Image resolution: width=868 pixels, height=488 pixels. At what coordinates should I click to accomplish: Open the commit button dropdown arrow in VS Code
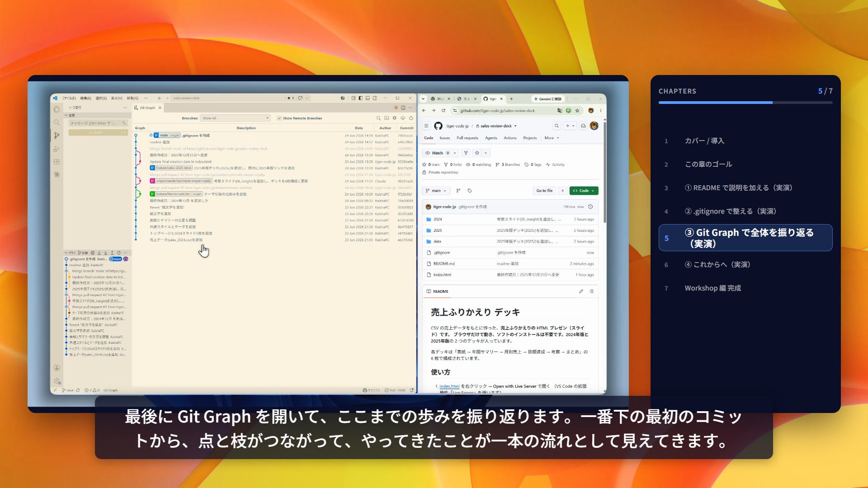pyautogui.click(x=125, y=132)
